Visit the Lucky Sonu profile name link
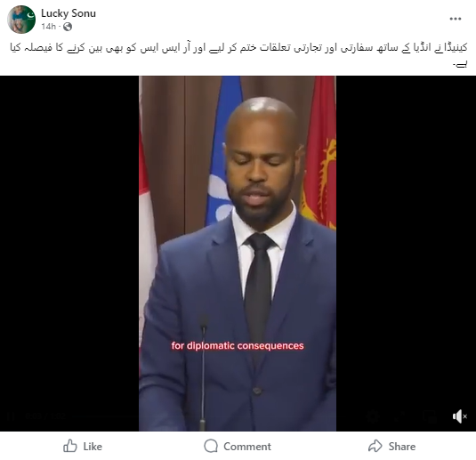Viewport: 476px width, 460px height. (69, 13)
